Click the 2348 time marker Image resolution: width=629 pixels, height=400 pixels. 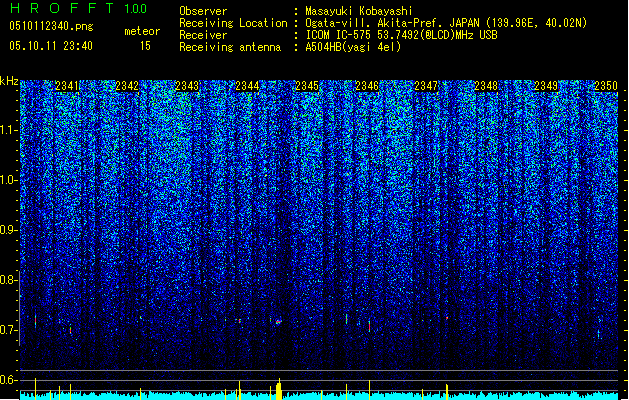tap(486, 86)
